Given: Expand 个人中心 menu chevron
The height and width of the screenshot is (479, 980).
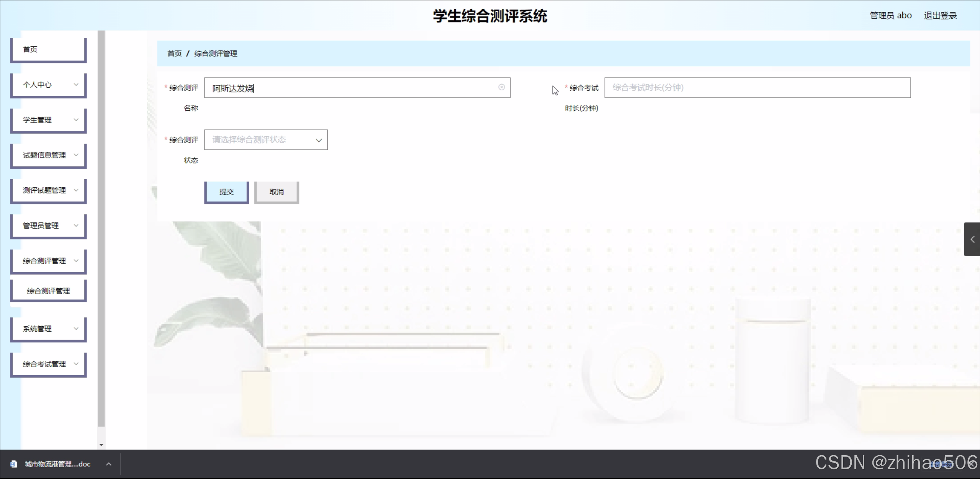Looking at the screenshot, I should 76,85.
